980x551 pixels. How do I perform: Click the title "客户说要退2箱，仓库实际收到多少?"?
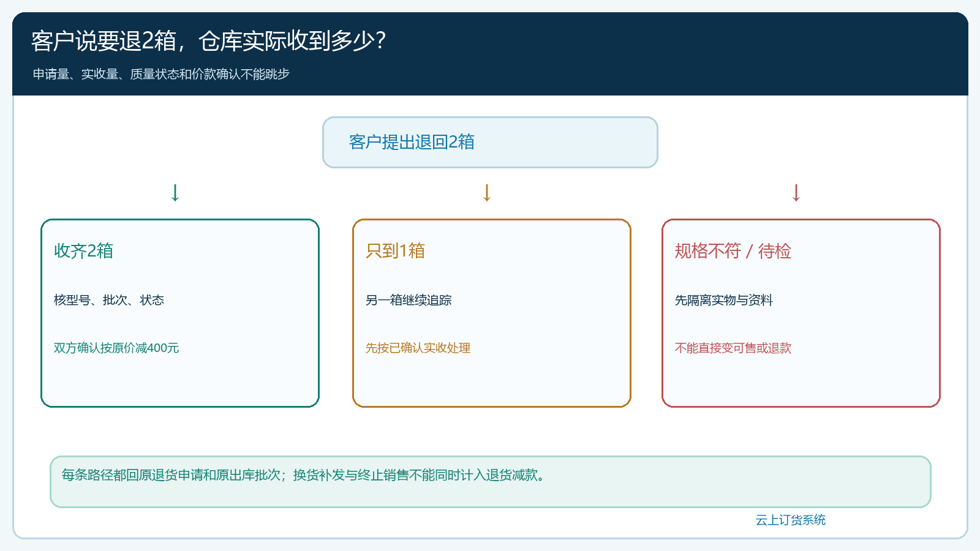[208, 42]
